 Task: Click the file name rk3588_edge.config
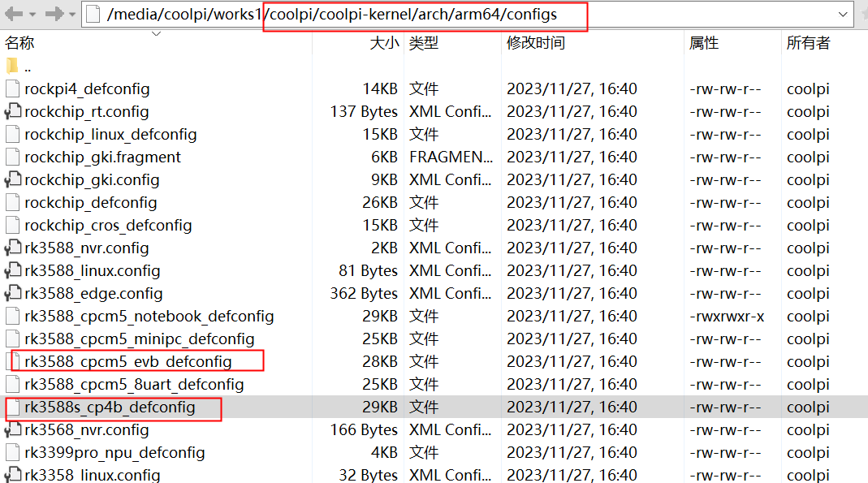point(93,293)
